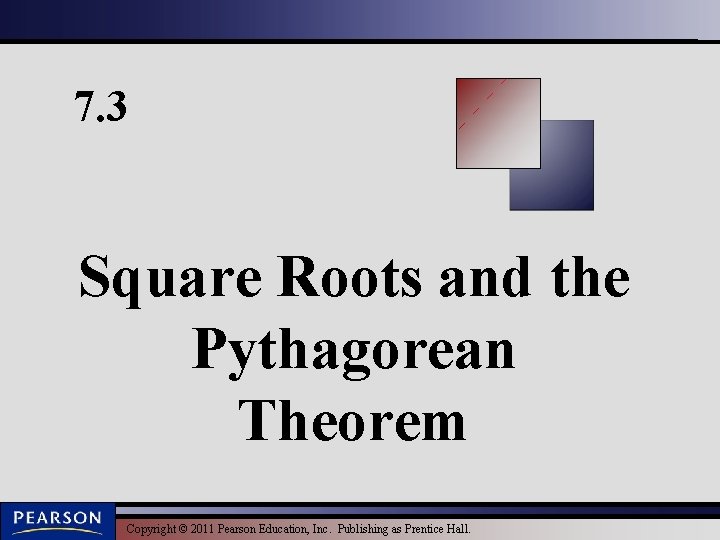Click the section number 7.3
The width and height of the screenshot is (720, 540).
click(x=100, y=106)
